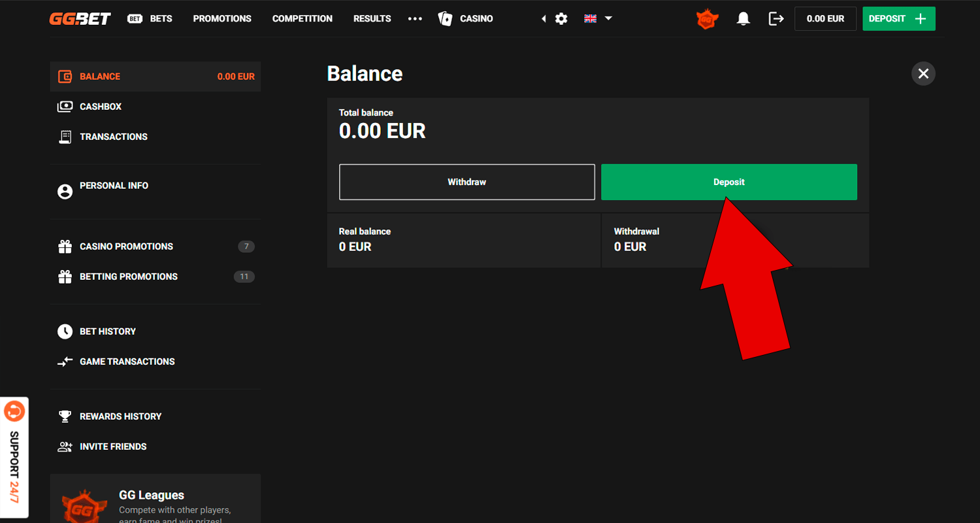This screenshot has height=523, width=980.
Task: Open Cashbox in the sidebar
Action: tap(155, 107)
